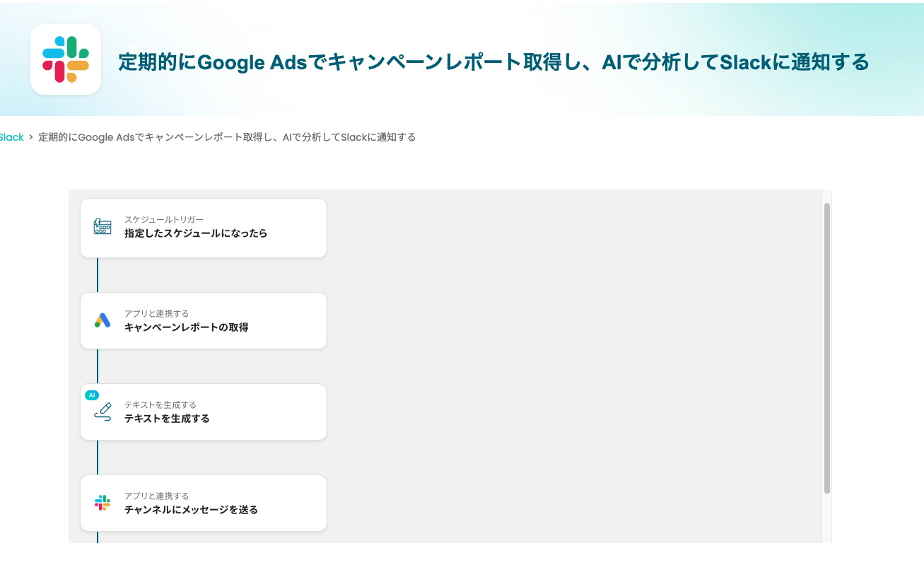Click the breadcrumb chevron separator
This screenshot has height=565, width=924.
[x=31, y=137]
